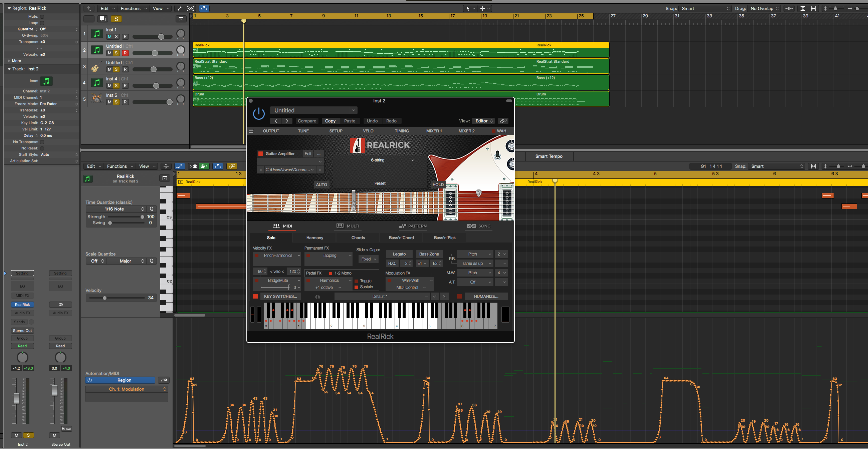The width and height of the screenshot is (868, 449).
Task: Switch to the SONG tab
Action: tap(478, 226)
